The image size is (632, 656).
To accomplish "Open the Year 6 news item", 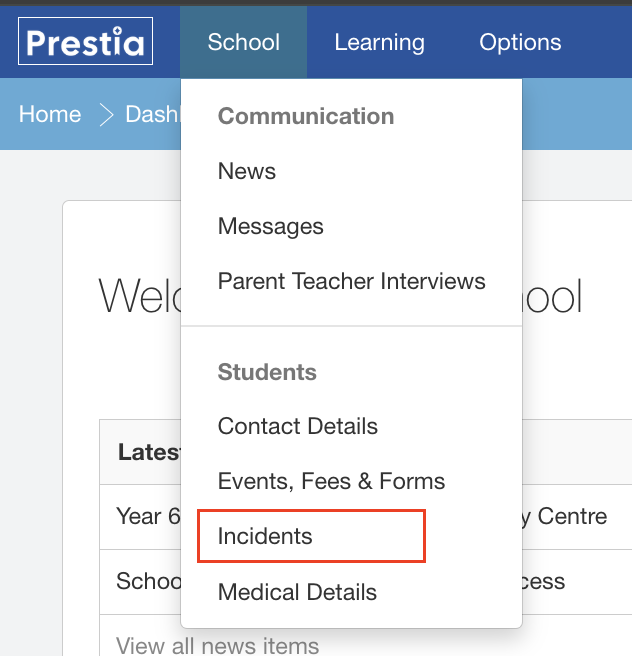I will tap(148, 516).
